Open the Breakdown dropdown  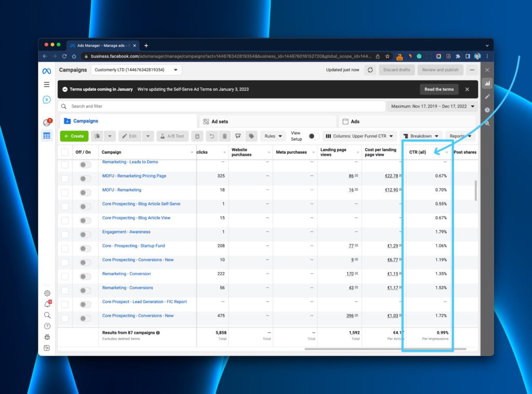[421, 136]
